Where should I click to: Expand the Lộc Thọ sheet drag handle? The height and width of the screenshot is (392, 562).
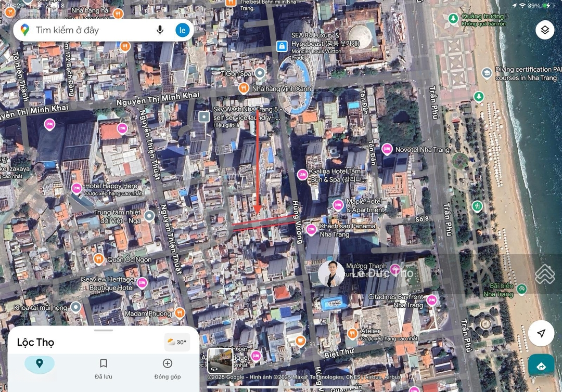tap(104, 330)
